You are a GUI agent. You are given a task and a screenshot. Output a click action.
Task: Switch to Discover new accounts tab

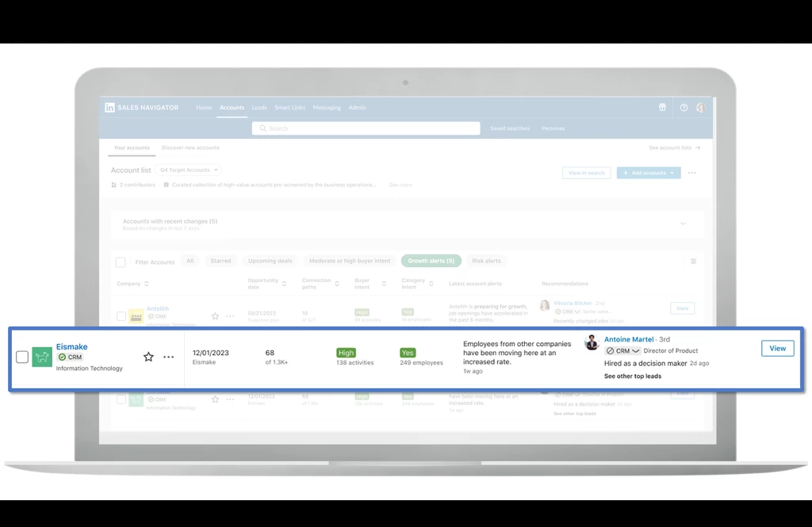click(x=190, y=148)
